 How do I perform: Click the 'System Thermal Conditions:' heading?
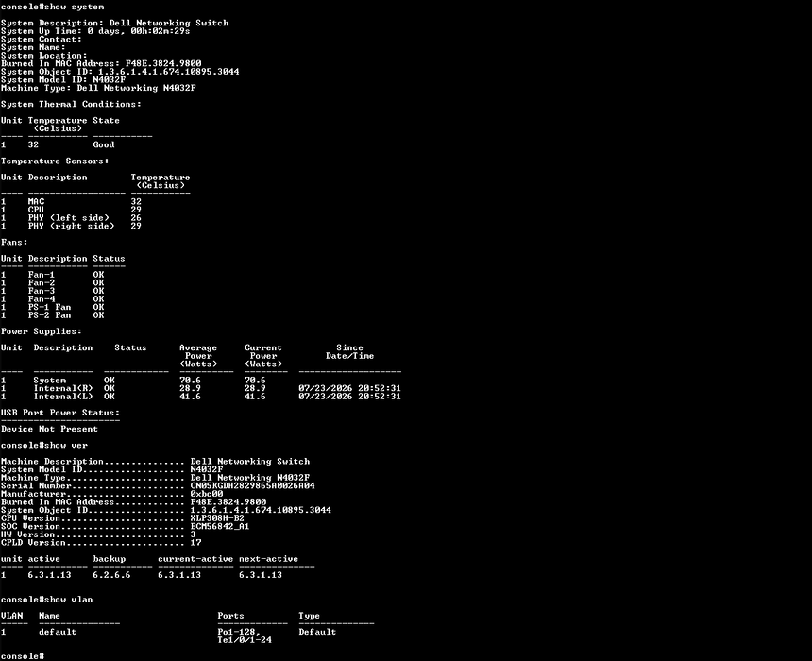pyautogui.click(x=71, y=104)
